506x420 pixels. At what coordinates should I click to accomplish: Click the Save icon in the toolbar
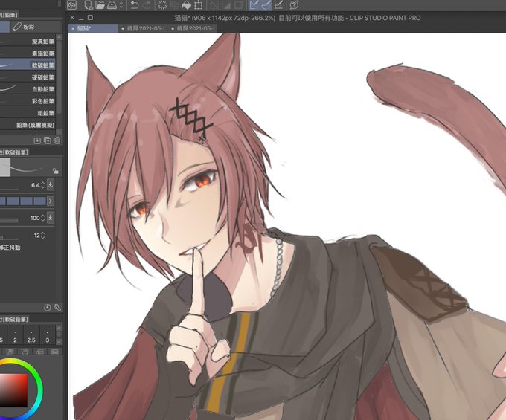coord(112,5)
